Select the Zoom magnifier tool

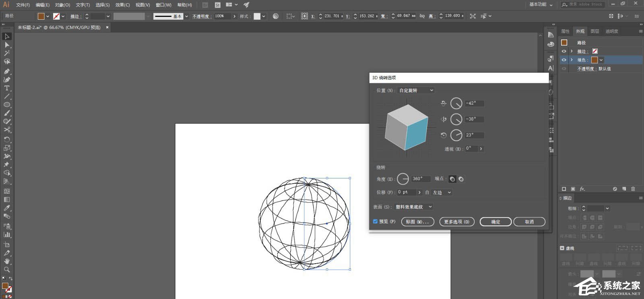tap(7, 270)
